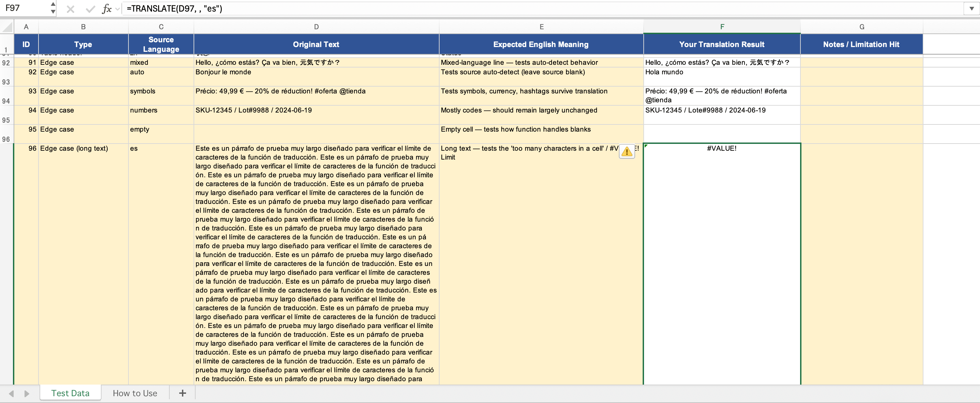The height and width of the screenshot is (403, 980).
Task: Click the 'Expected English Meaning' header cell
Action: (541, 44)
